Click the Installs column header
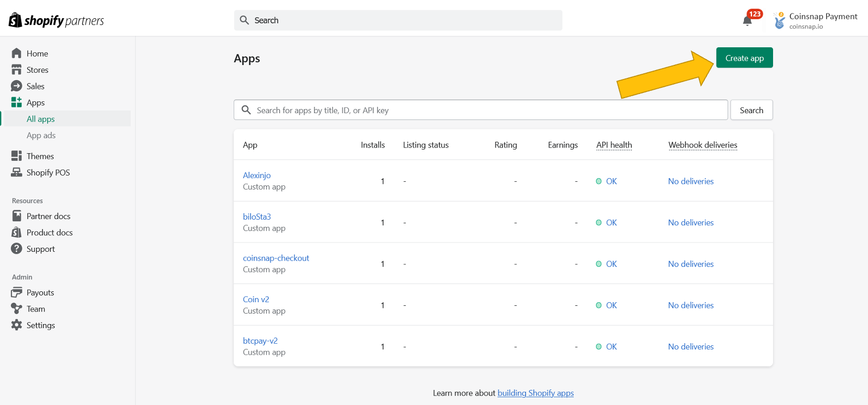The image size is (868, 405). [x=373, y=145]
